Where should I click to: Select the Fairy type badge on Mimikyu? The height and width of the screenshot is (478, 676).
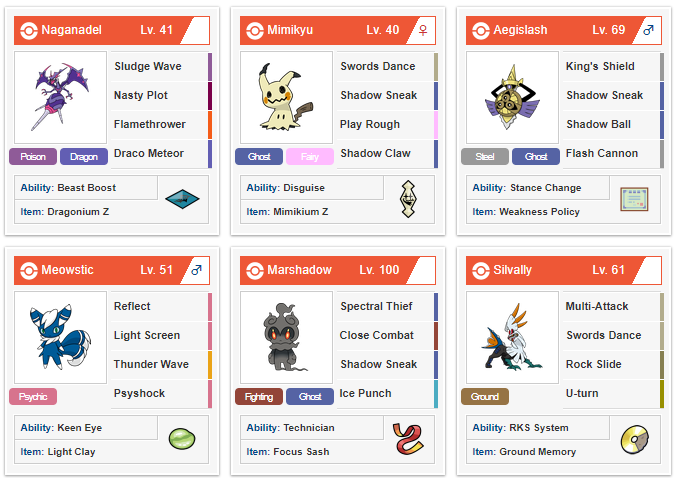310,156
